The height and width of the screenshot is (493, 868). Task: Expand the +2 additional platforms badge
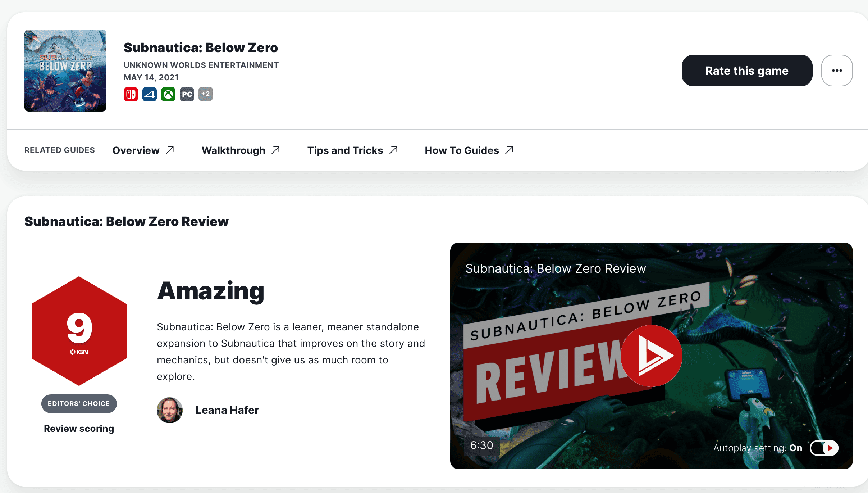(x=206, y=94)
